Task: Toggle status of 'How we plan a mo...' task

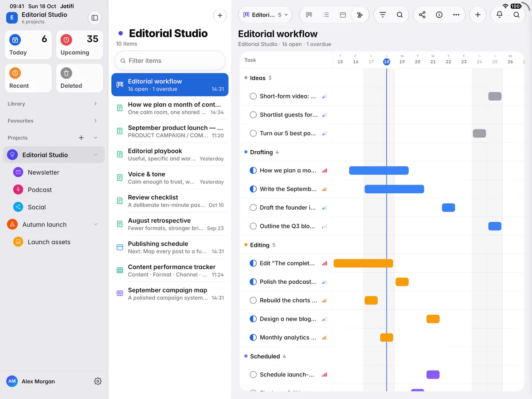Action: 253,170
